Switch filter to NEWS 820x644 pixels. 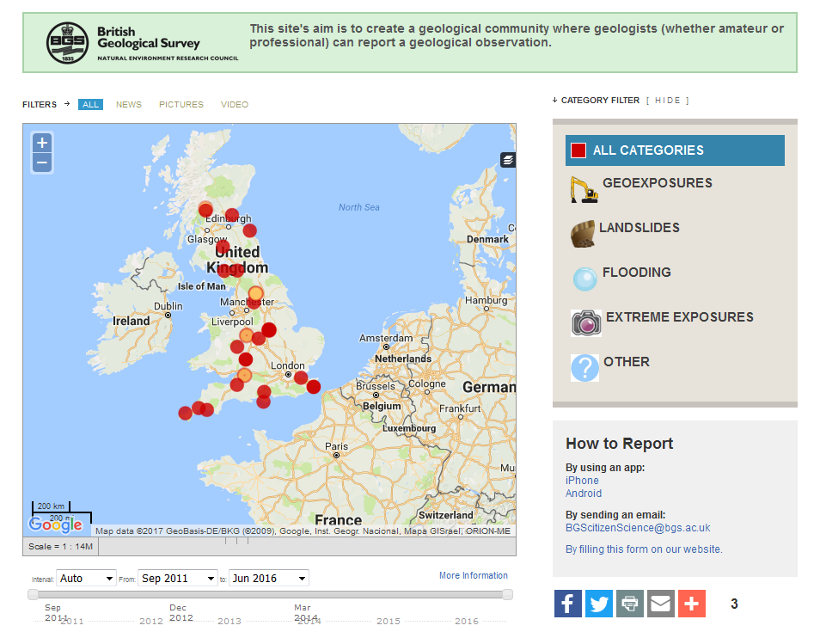(128, 104)
